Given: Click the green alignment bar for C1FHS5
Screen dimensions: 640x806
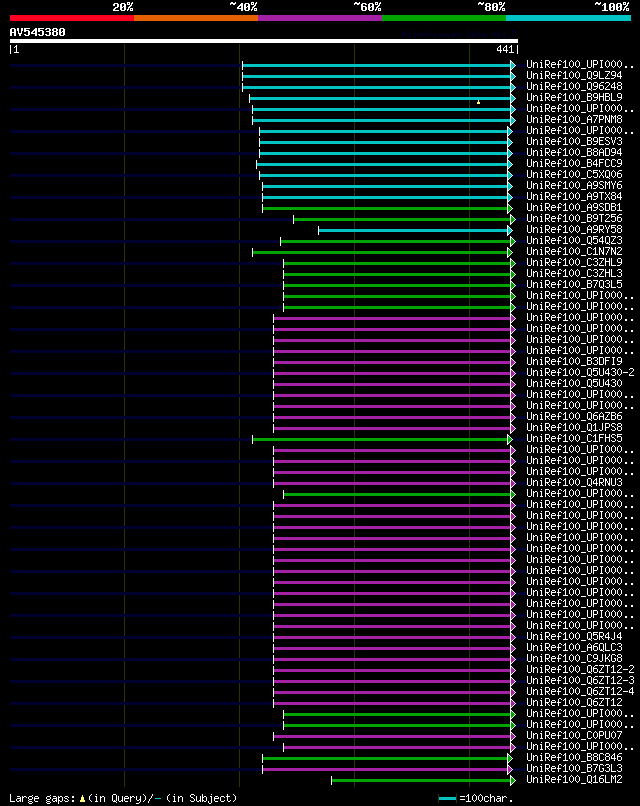Looking at the screenshot, I should (380, 439).
